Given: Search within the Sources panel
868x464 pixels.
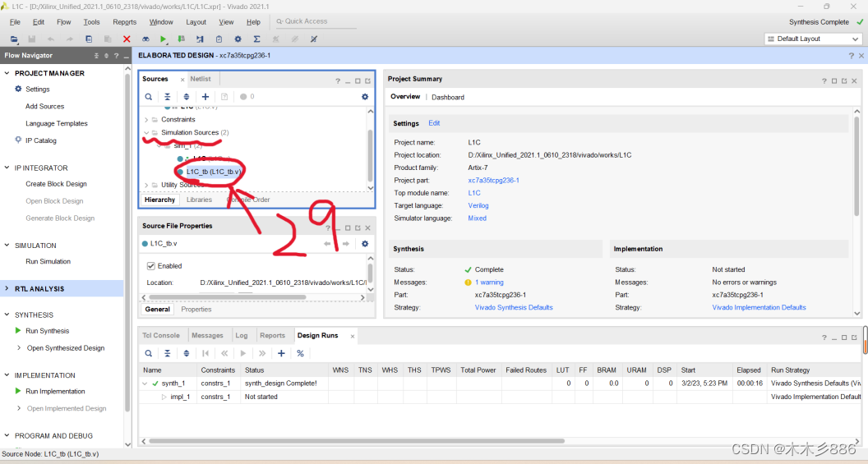Looking at the screenshot, I should pyautogui.click(x=148, y=97).
